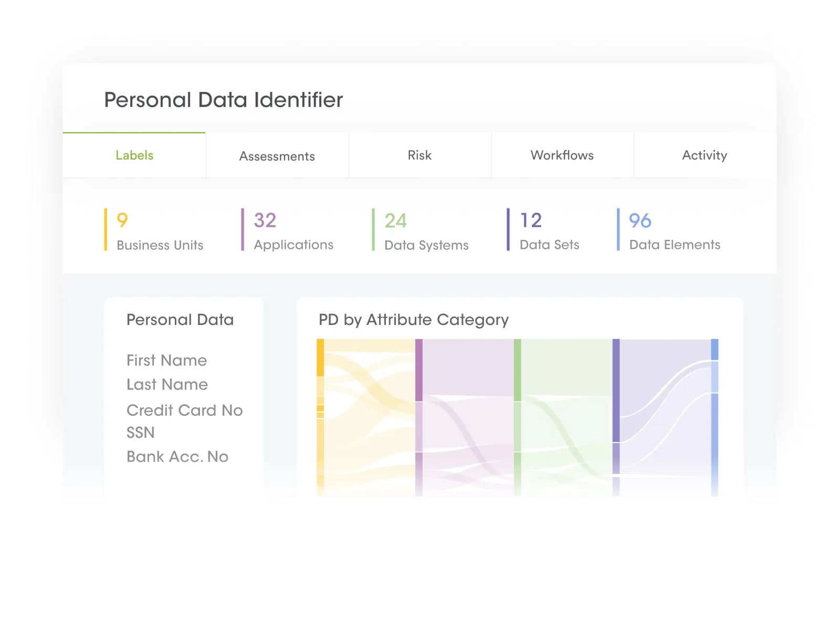Switch to the Labels tab
This screenshot has width=840, height=630.
(134, 155)
